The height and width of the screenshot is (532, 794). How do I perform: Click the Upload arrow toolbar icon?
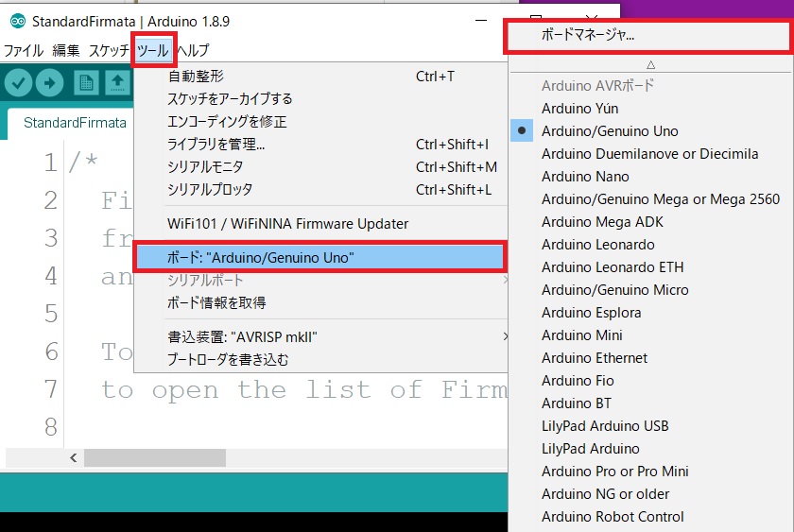(x=49, y=82)
